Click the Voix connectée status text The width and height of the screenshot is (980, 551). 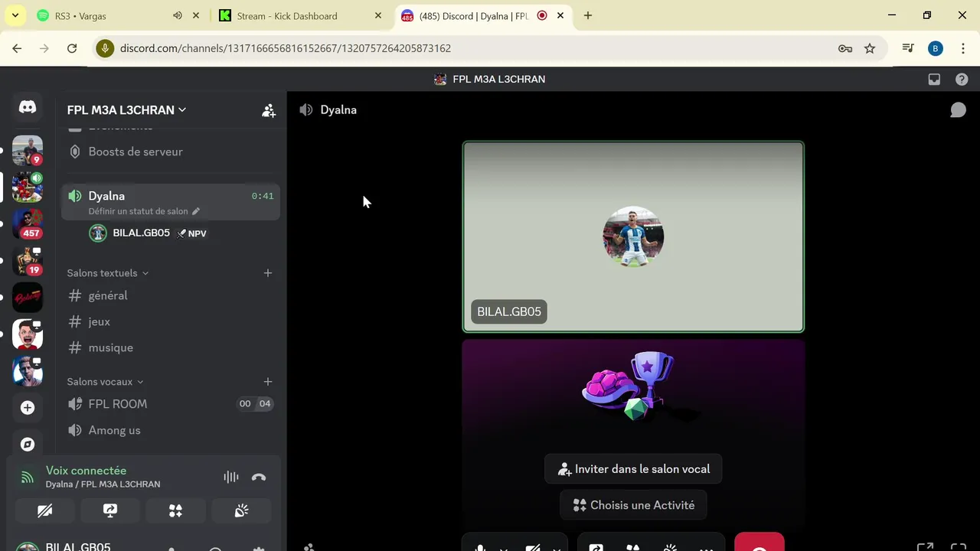[x=86, y=471]
